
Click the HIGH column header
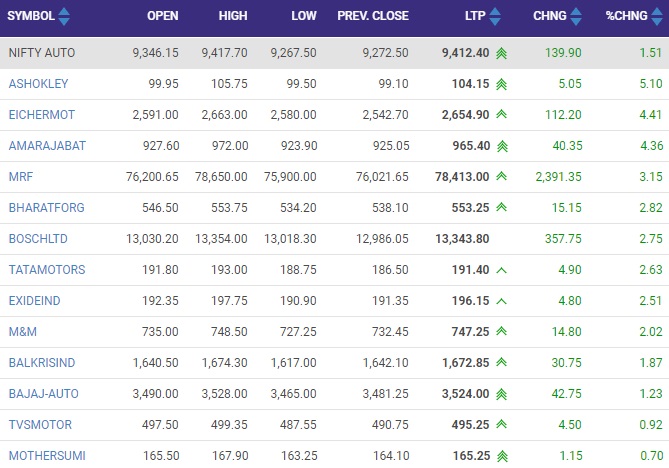(233, 16)
